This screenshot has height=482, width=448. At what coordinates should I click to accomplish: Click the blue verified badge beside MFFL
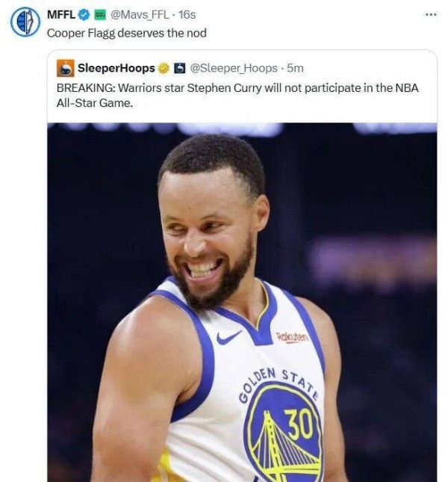click(84, 14)
